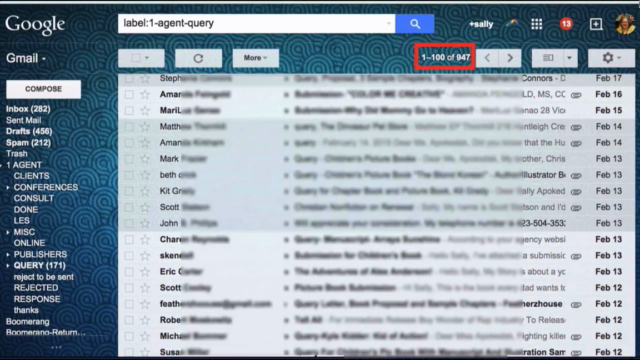Open the CLIENTS label
Screen dimensions: 640x360
31,176
